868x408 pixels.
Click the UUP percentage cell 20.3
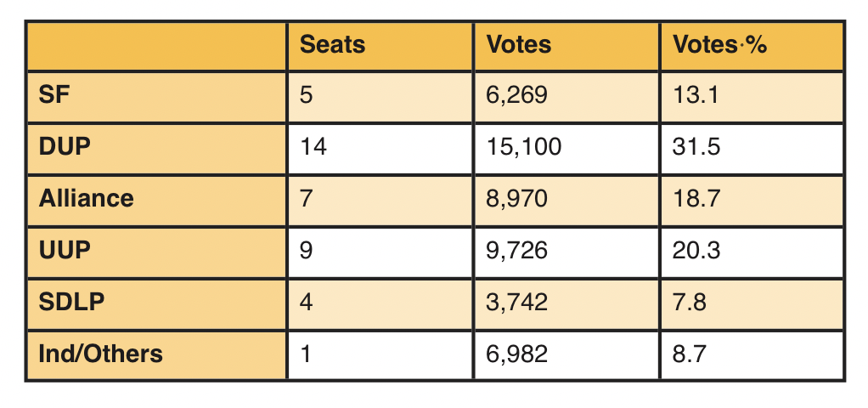pos(696,250)
